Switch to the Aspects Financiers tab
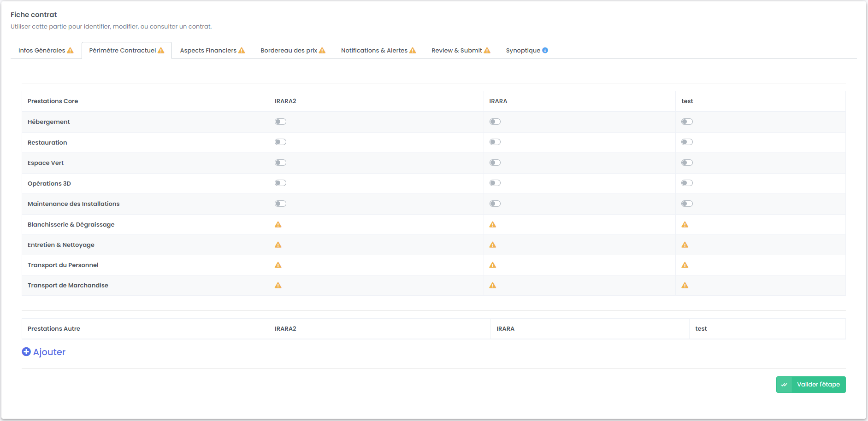The width and height of the screenshot is (868, 421). (x=212, y=51)
